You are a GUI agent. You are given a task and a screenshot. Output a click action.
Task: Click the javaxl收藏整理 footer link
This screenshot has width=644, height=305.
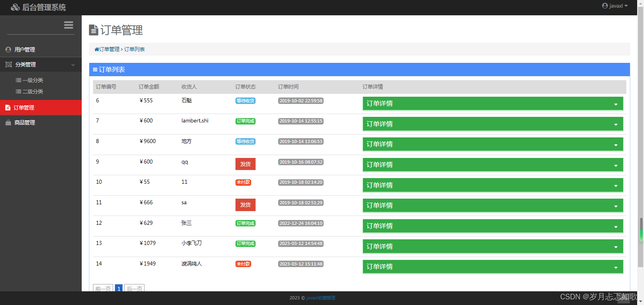(321, 298)
